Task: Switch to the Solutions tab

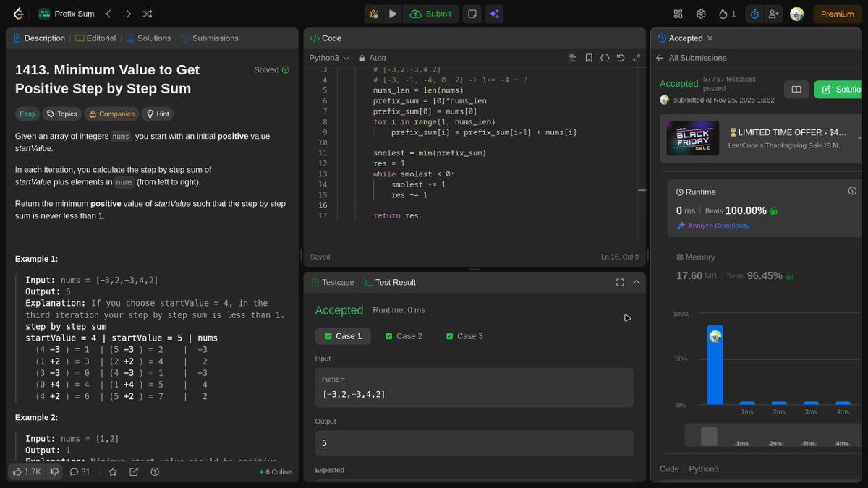Action: 148,38
